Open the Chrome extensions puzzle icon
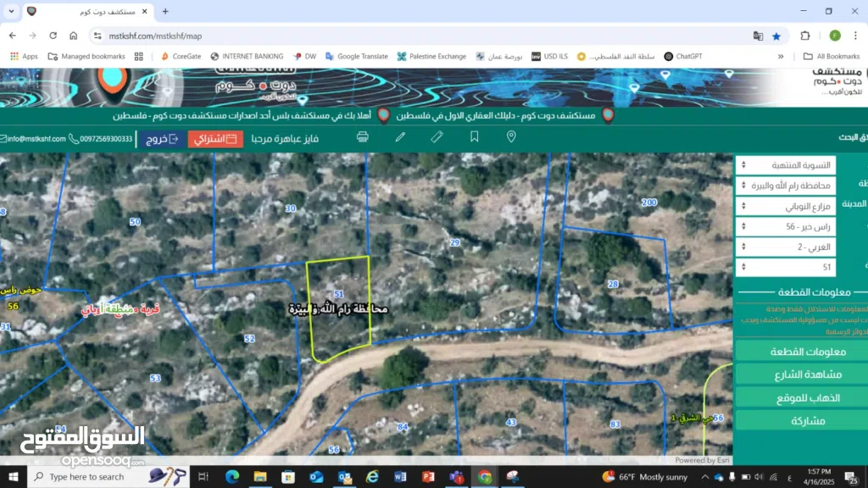This screenshot has width=868, height=488. (x=805, y=36)
